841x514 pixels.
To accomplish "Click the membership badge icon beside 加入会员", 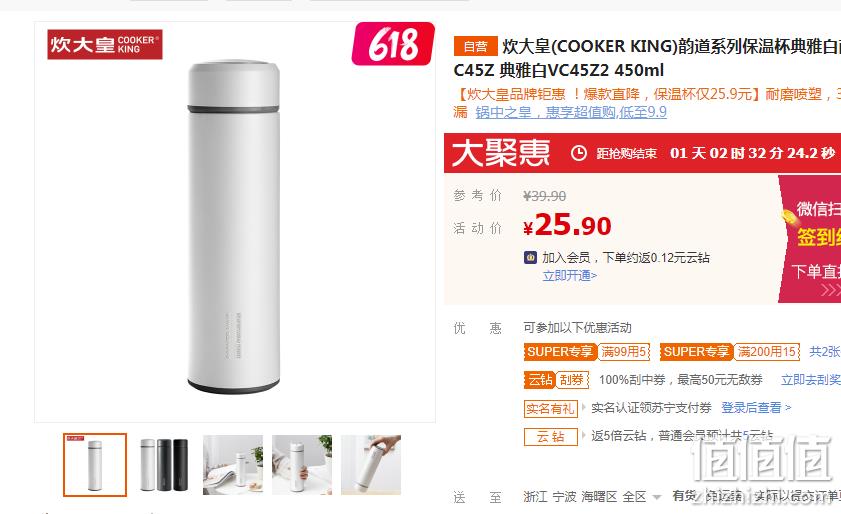I will click(530, 258).
